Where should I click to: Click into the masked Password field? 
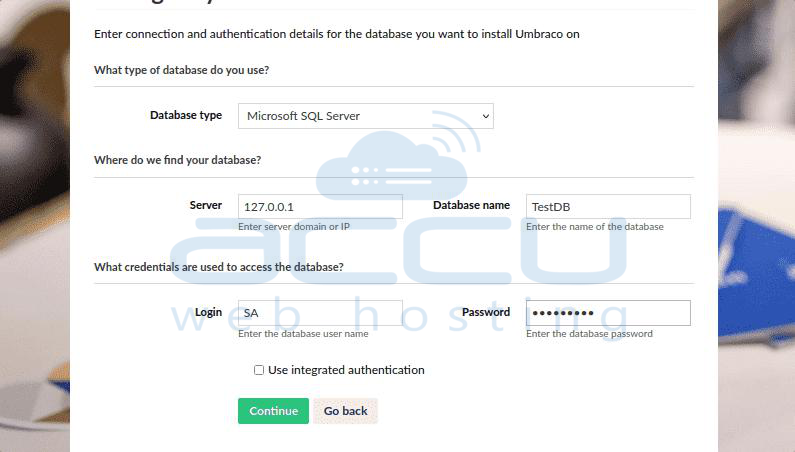click(x=608, y=313)
